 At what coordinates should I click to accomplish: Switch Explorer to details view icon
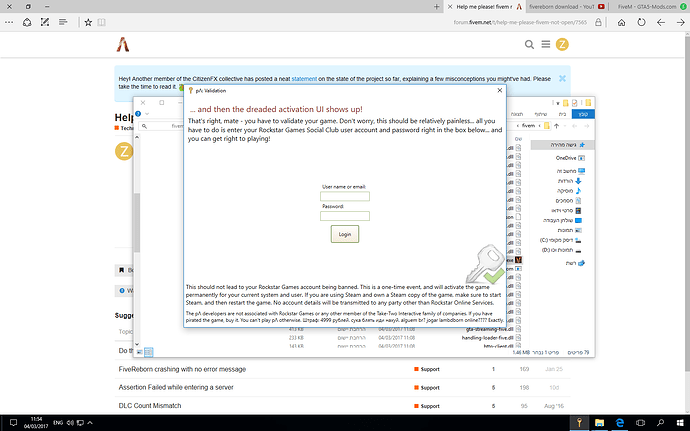click(x=148, y=352)
